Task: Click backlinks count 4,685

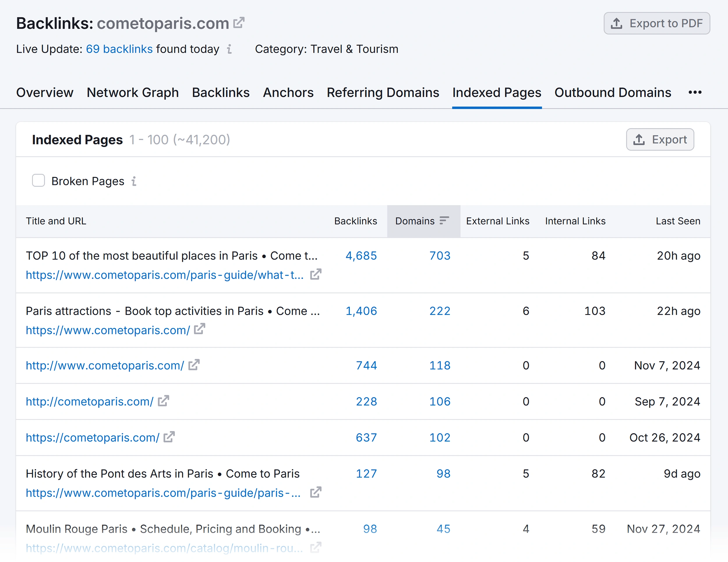Action: [361, 256]
